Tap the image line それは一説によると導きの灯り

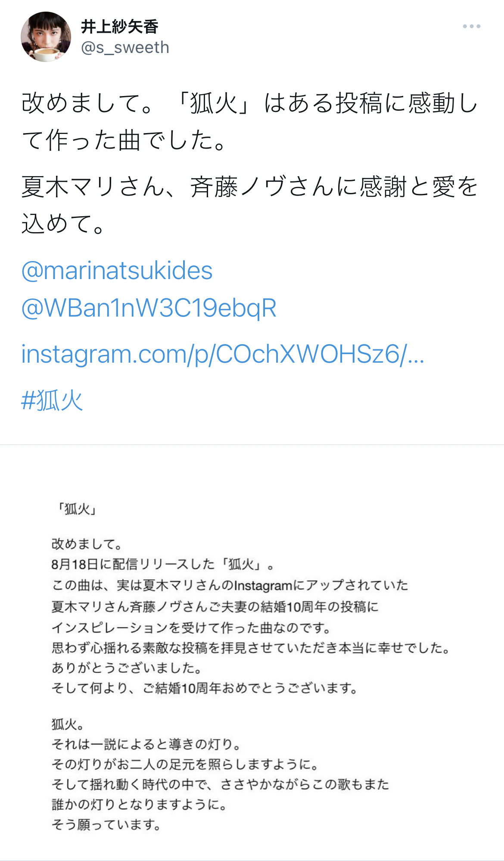coord(146,744)
